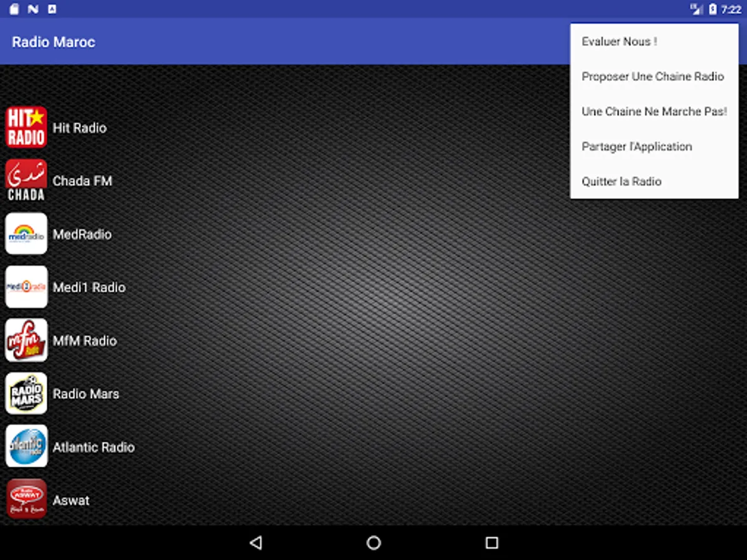This screenshot has height=560, width=747.
Task: Play the 'Hit Radio' station label
Action: point(80,128)
